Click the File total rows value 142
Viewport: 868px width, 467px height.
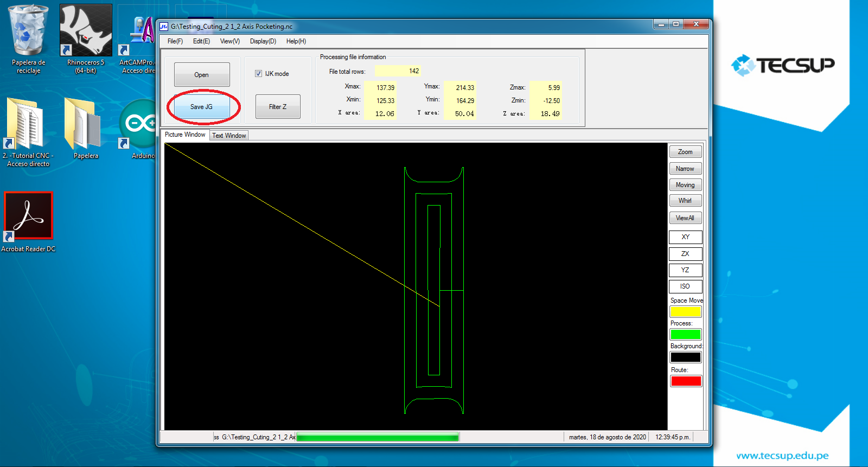pos(398,71)
